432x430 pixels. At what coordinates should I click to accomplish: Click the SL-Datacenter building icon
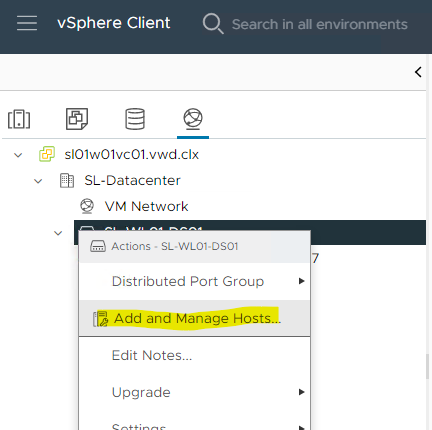(x=67, y=180)
